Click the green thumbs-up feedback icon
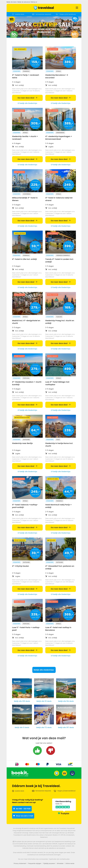Viewport: 88px width, 868px height. [x=38, y=750]
